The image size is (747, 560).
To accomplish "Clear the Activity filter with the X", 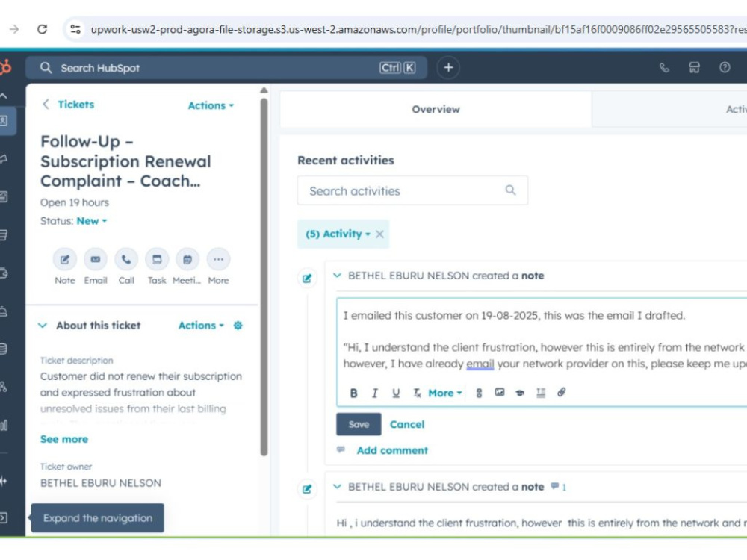I will click(x=379, y=234).
